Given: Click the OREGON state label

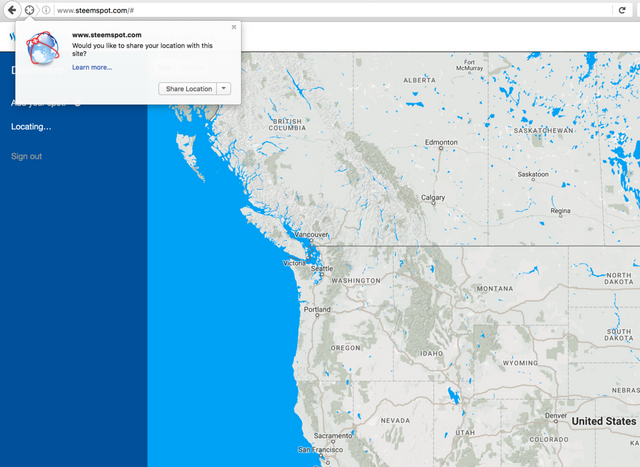Looking at the screenshot, I should [x=345, y=348].
